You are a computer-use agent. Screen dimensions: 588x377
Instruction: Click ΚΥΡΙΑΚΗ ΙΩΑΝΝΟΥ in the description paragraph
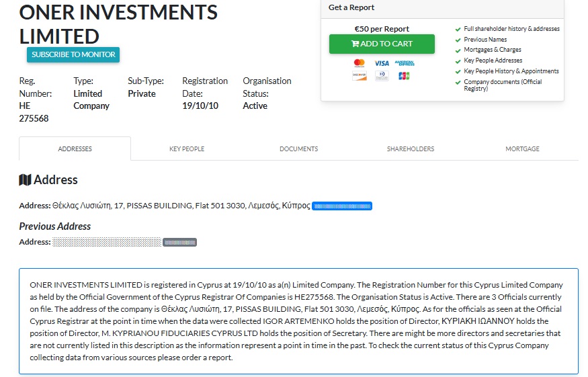point(478,321)
